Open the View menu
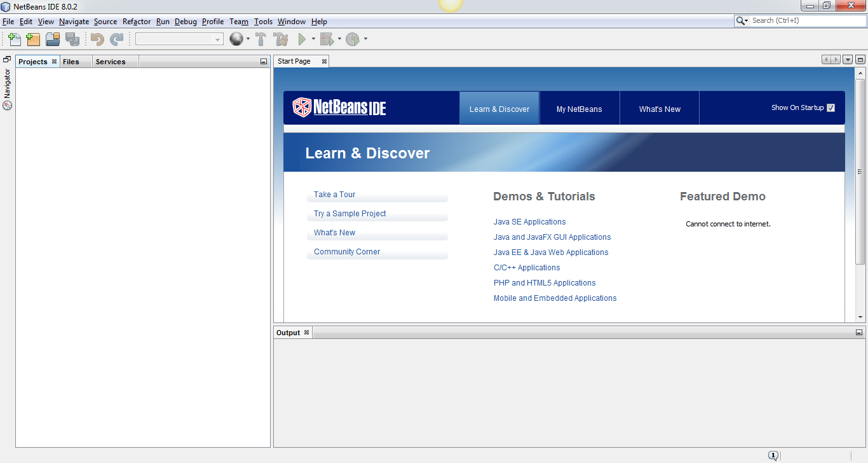 point(46,22)
